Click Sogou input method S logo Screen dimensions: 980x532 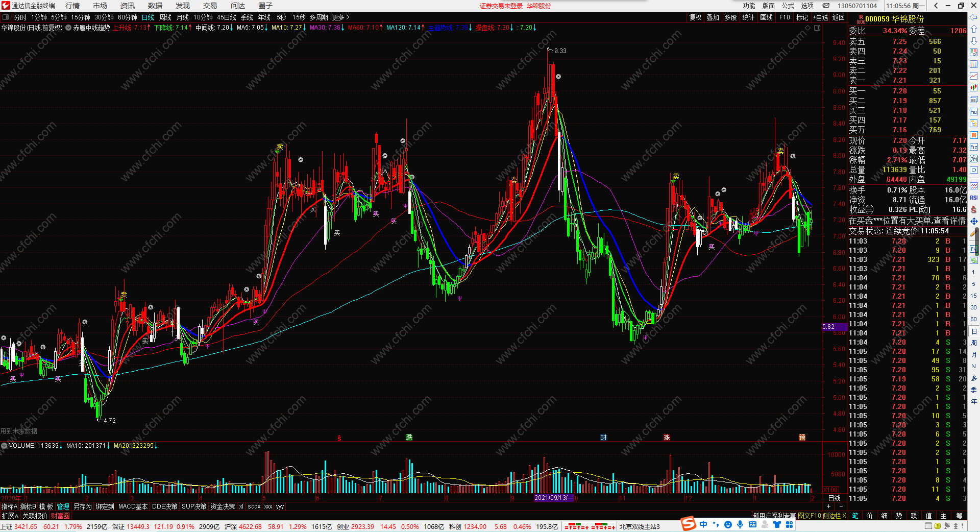[689, 524]
